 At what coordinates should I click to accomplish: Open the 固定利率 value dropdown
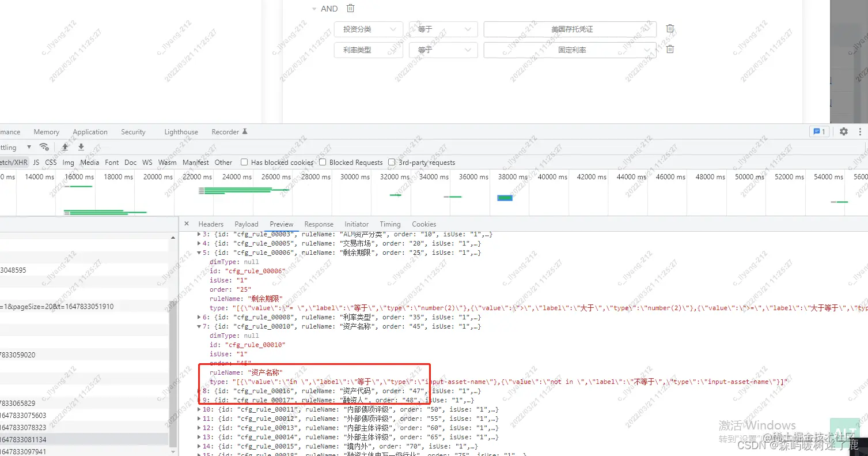pos(570,50)
